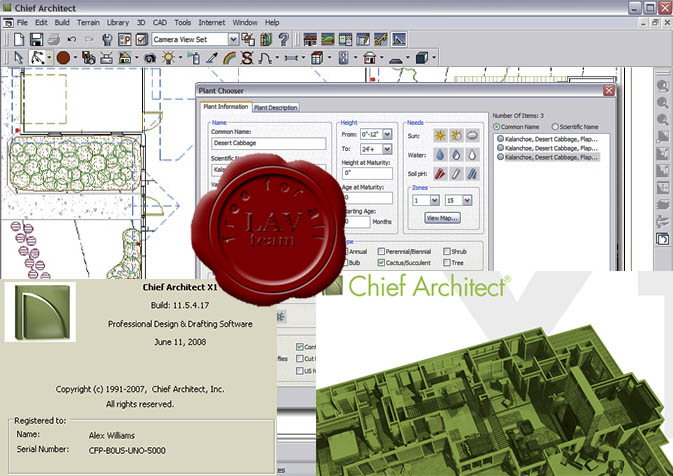Image resolution: width=673 pixels, height=476 pixels.
Task: Select the camera view tool icon
Action: click(x=150, y=58)
